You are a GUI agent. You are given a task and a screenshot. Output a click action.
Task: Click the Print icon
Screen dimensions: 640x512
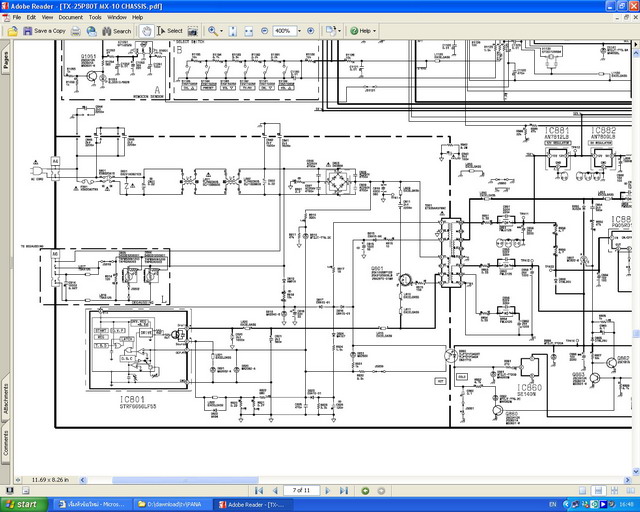[x=76, y=31]
